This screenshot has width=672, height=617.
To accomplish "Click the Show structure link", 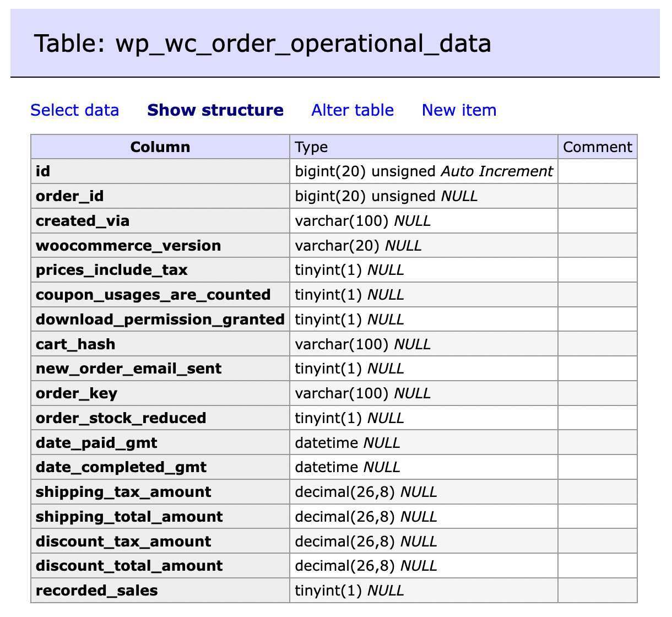I will point(215,110).
